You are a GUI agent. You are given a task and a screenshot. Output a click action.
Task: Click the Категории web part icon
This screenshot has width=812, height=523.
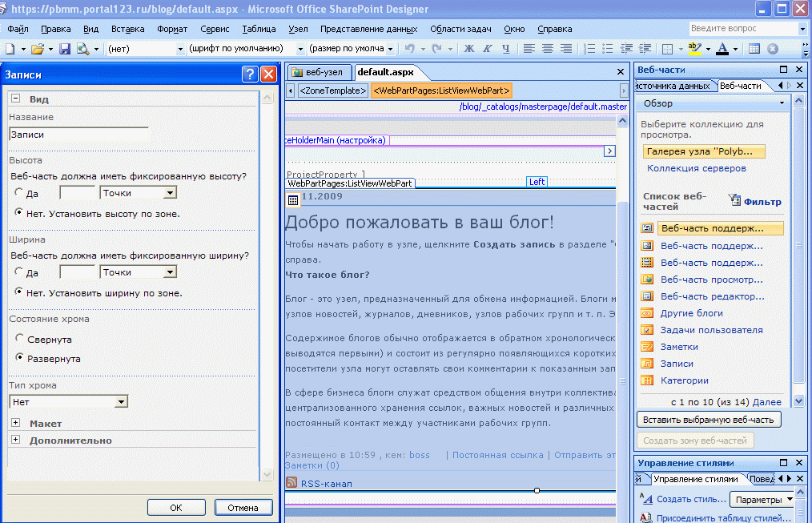coord(647,380)
